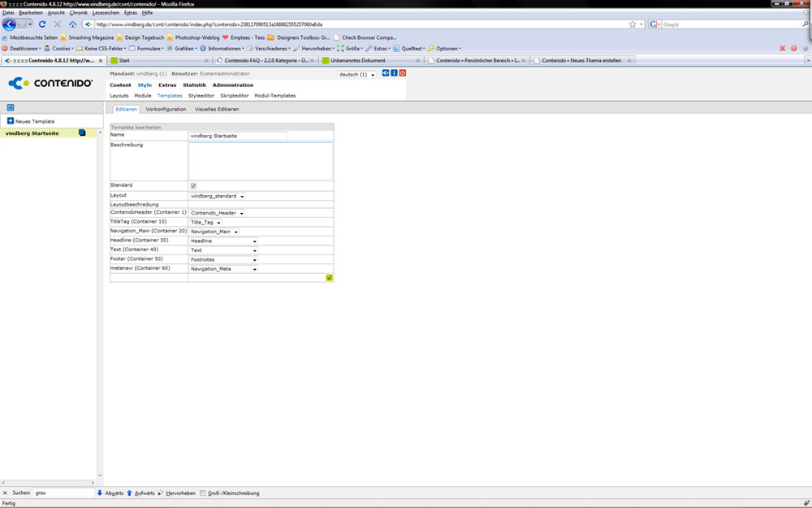Click the plus icon for Neues Template
This screenshot has height=508, width=812.
pos(11,121)
